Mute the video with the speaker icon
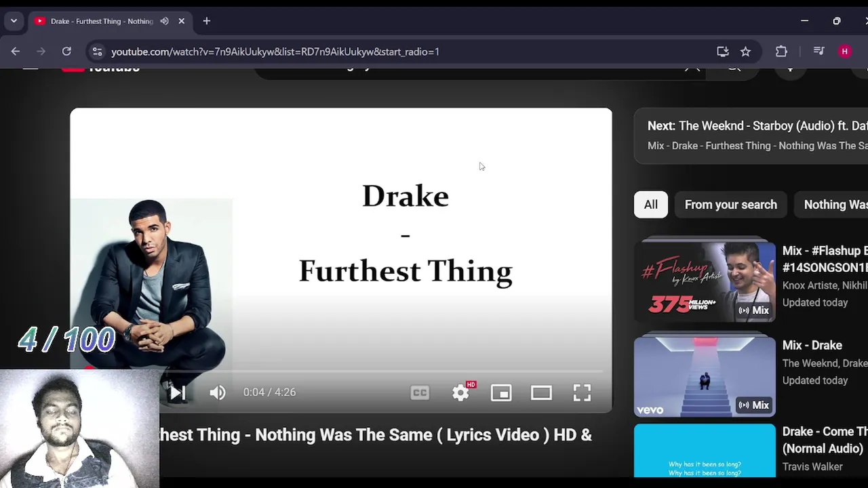 point(217,392)
